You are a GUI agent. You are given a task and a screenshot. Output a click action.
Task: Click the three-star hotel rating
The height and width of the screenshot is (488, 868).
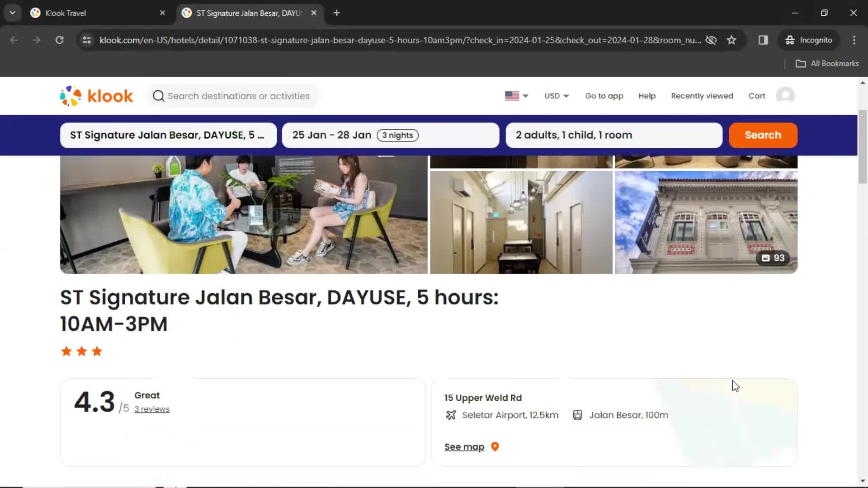[x=82, y=352]
